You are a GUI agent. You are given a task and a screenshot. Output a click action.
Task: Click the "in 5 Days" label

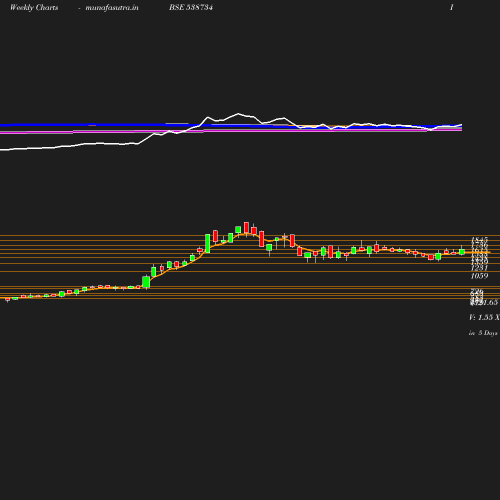tap(483, 333)
